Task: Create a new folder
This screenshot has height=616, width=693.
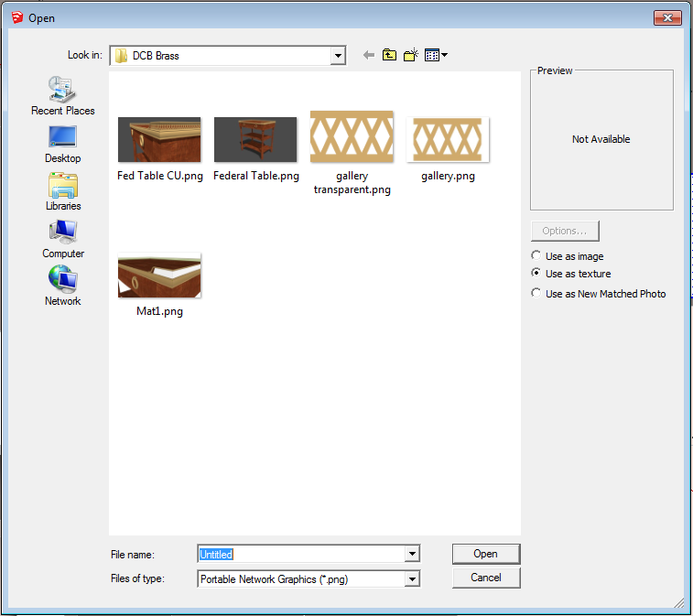Action: (411, 55)
